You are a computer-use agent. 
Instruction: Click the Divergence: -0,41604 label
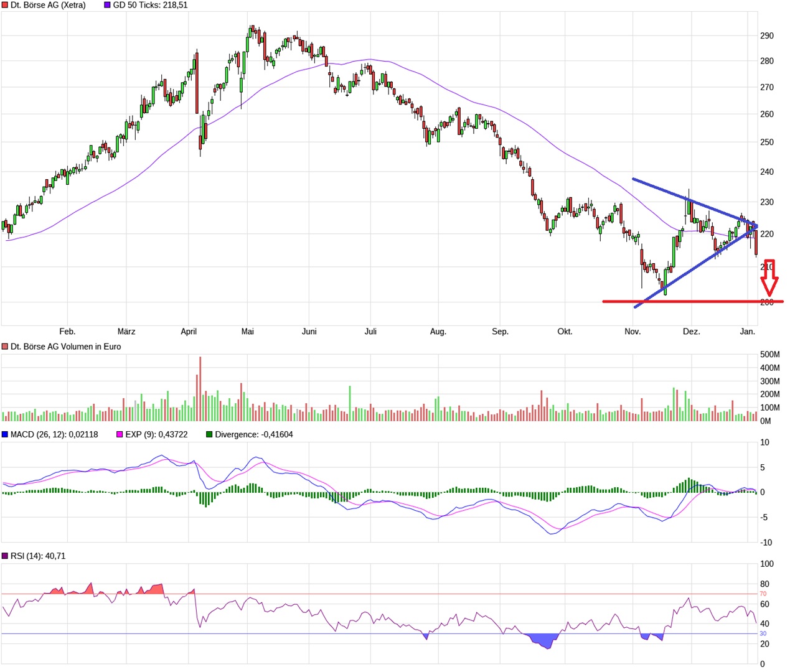click(x=253, y=434)
